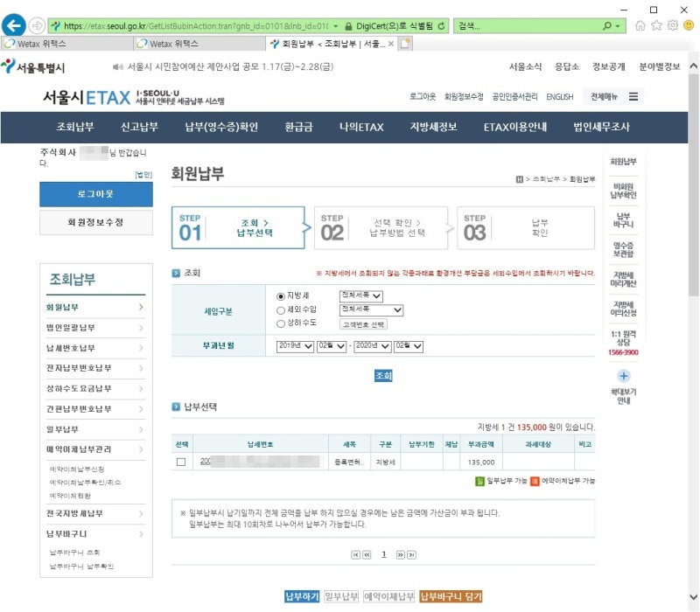Click the lock security icon in address bar

point(348,26)
